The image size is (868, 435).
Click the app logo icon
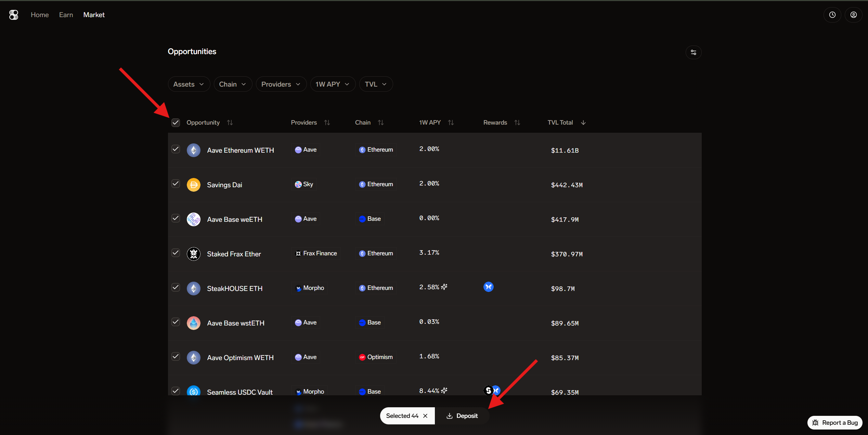coord(14,15)
